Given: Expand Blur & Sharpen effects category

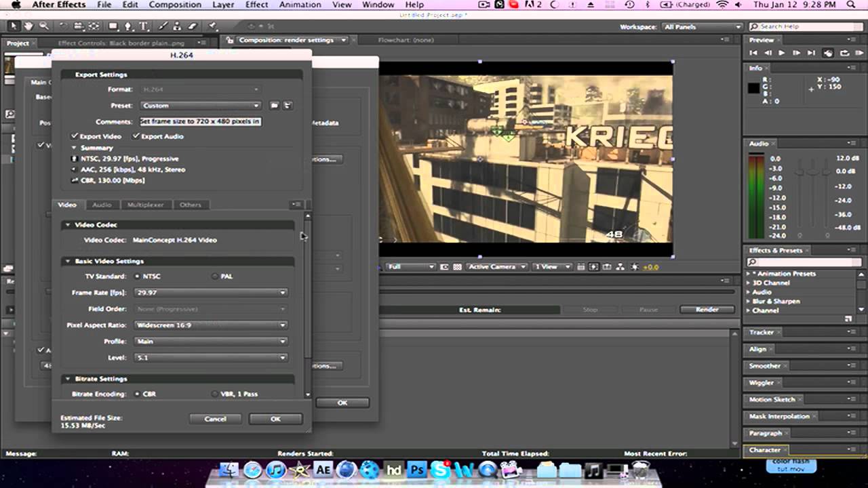Looking at the screenshot, I should pos(749,301).
